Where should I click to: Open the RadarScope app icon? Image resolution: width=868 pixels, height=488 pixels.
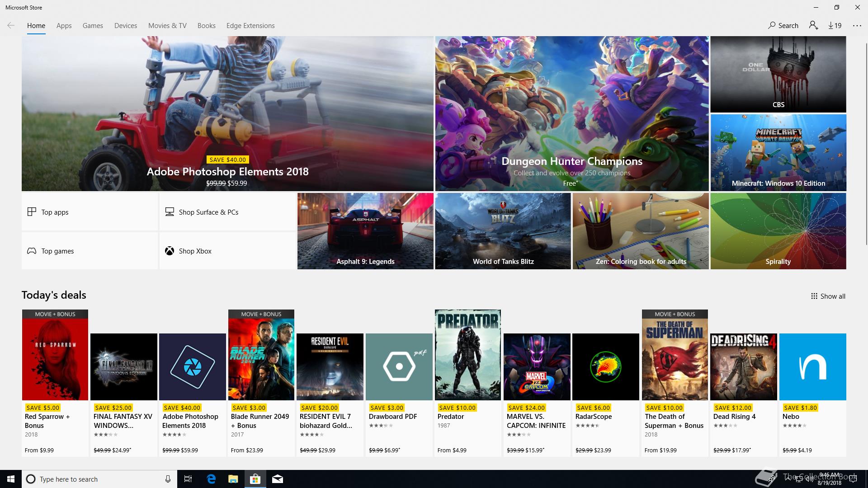tap(606, 367)
